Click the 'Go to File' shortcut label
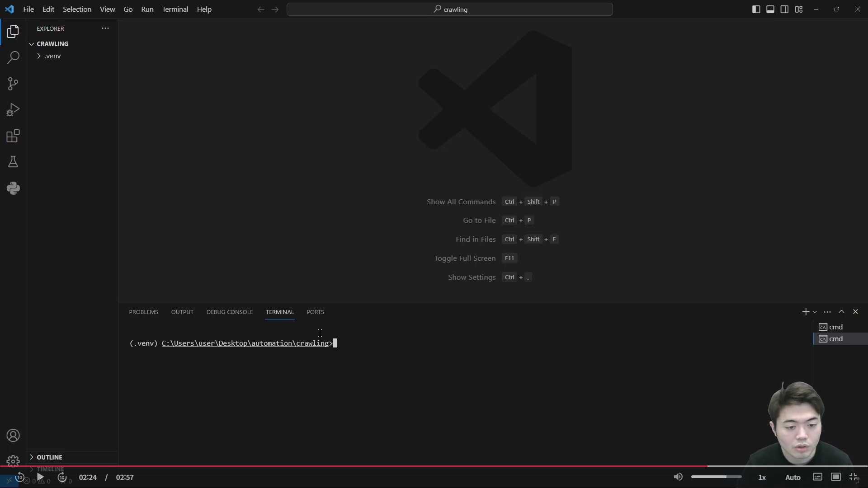Viewport: 868px width, 488px height. click(479, 221)
